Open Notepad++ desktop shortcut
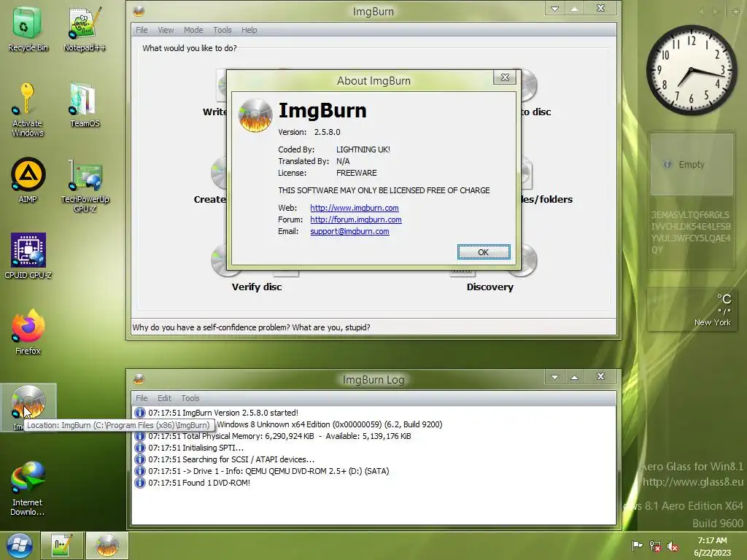Screen dimensions: 747x560 pyautogui.click(x=85, y=27)
